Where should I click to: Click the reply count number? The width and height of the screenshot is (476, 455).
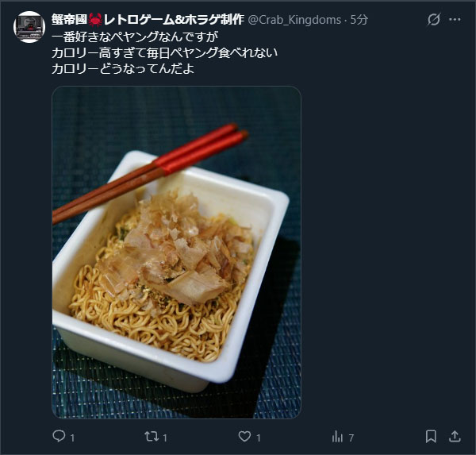click(x=72, y=438)
